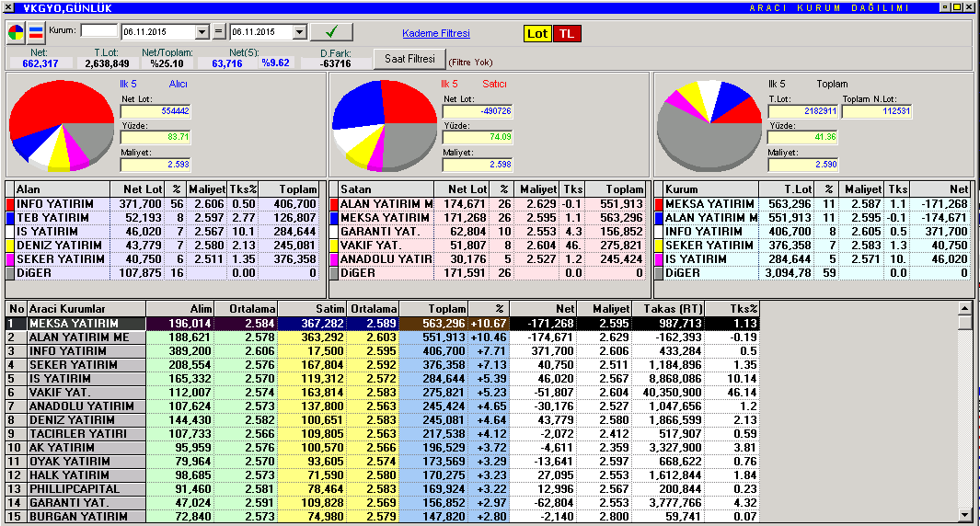Viewport: 980px width, 526px height.
Task: Open the end date dropdown
Action: 299,32
